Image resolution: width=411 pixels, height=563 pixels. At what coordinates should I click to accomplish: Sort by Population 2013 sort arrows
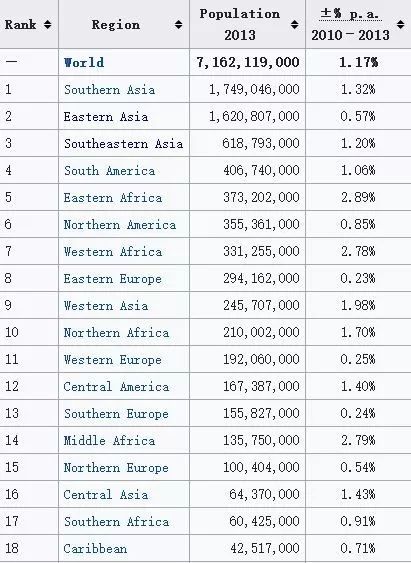click(294, 25)
